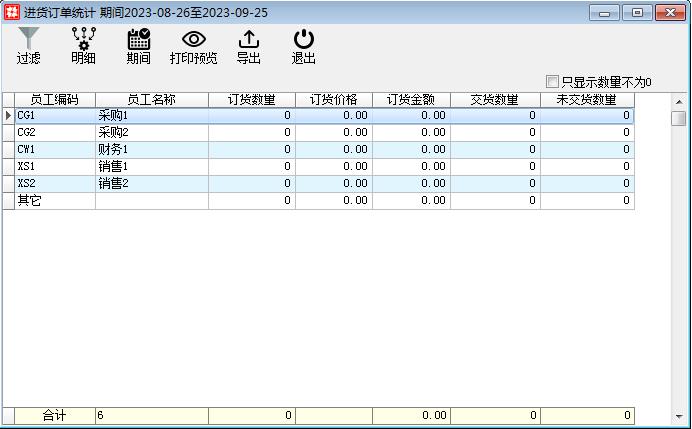
Task: Click the scroll down arrow of scrollbar
Action: pos(679,415)
